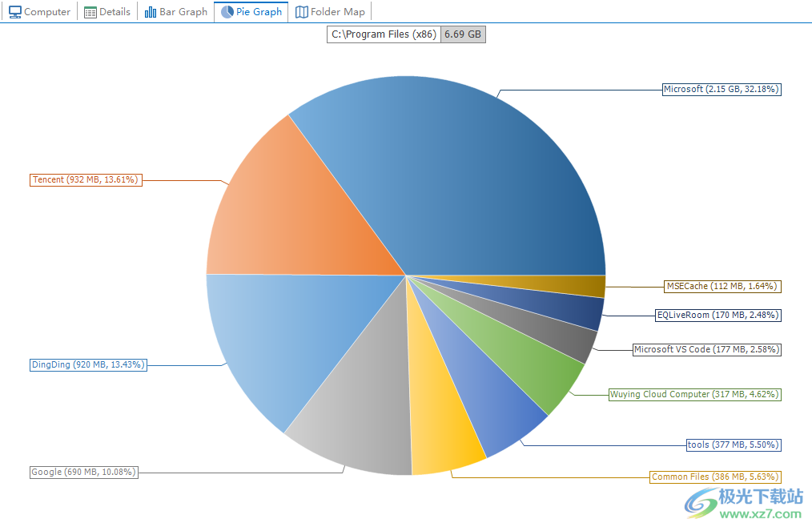Click the tools (377 MB, 5.50%) label
812x527 pixels.
point(734,445)
